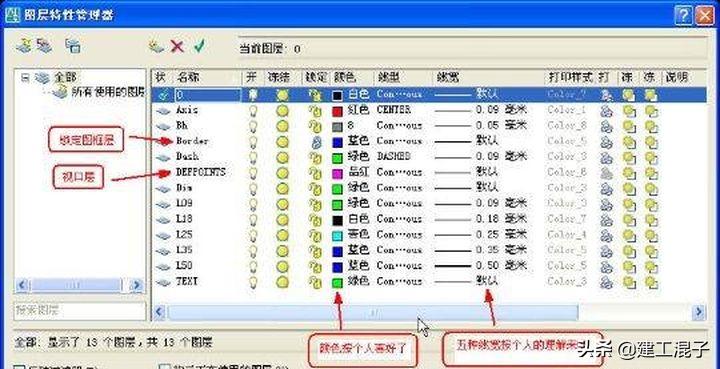The height and width of the screenshot is (369, 720).
Task: Create a new layer with toolbar icon
Action: [x=156, y=46]
